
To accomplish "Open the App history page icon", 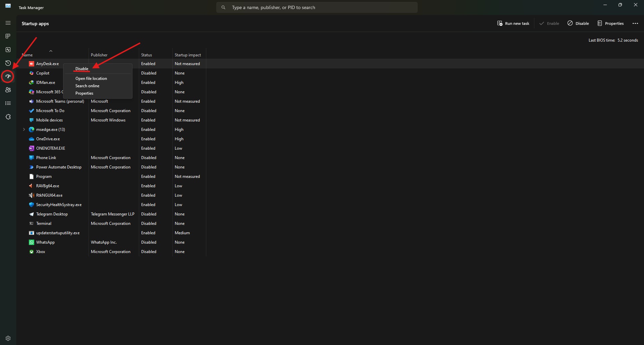I will 8,63.
